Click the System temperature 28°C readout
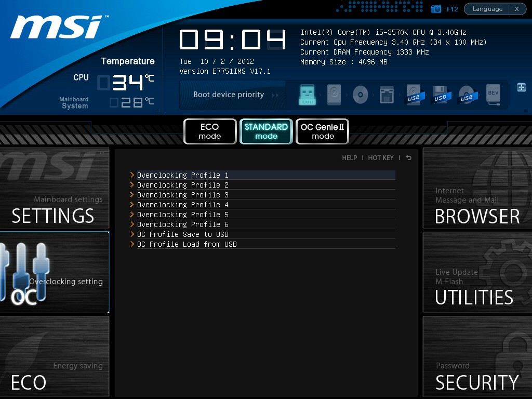This screenshot has width=532, height=399. click(x=132, y=102)
